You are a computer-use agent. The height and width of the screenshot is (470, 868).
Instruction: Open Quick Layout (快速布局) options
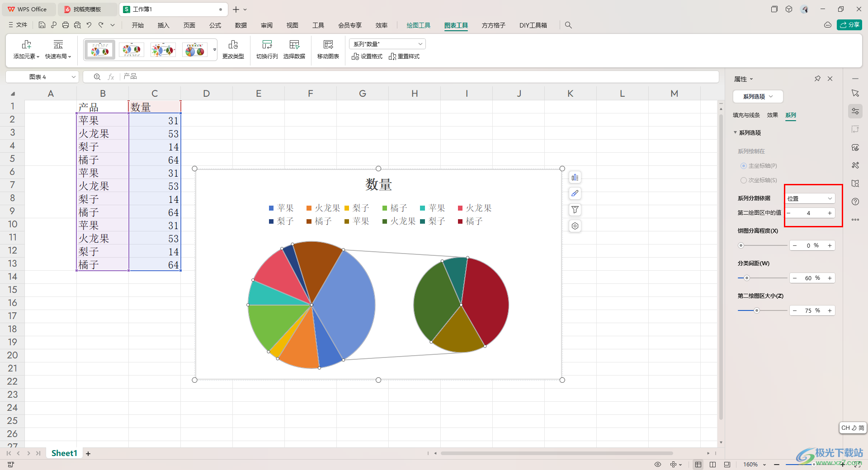tap(58, 49)
